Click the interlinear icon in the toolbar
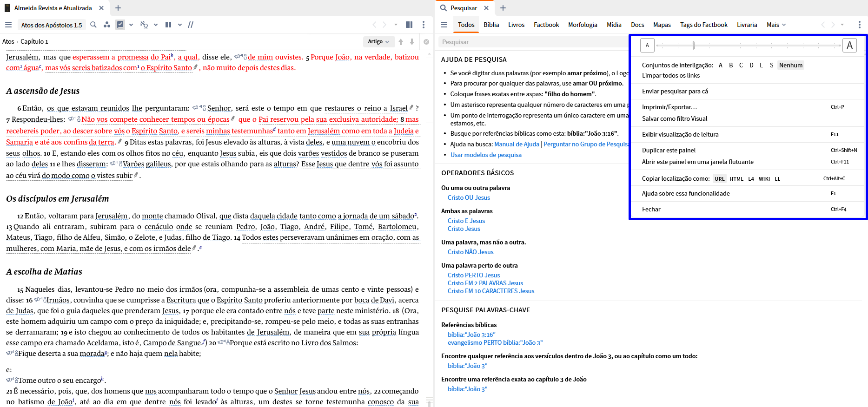This screenshot has width=868, height=407. click(144, 25)
